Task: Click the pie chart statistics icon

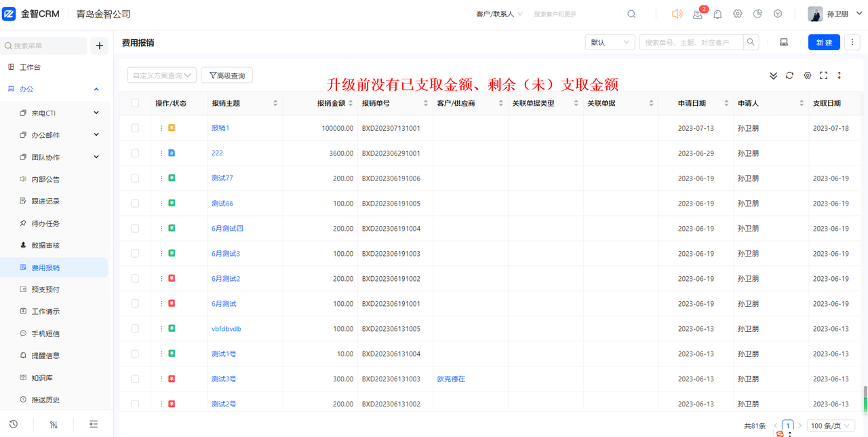Action: (758, 14)
